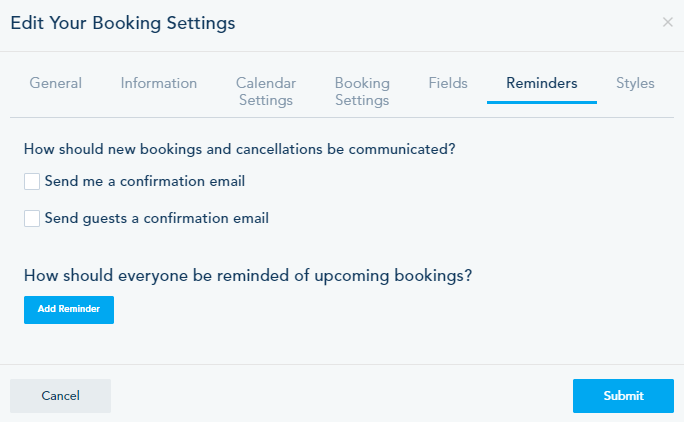The image size is (684, 422).
Task: Open the Information tab
Action: tap(159, 84)
